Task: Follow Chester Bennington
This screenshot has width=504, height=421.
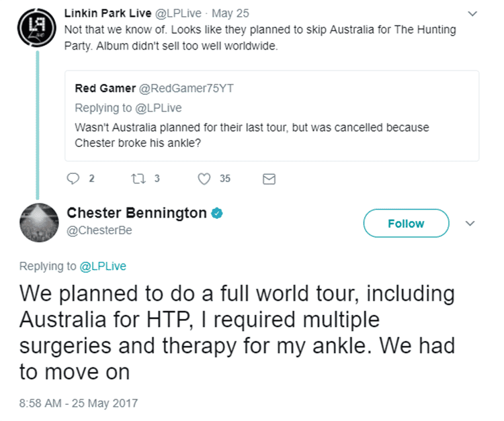Action: click(x=406, y=224)
